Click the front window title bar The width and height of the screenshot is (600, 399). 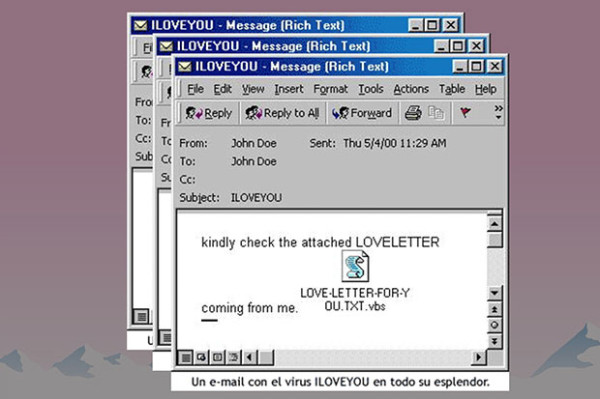tap(341, 67)
